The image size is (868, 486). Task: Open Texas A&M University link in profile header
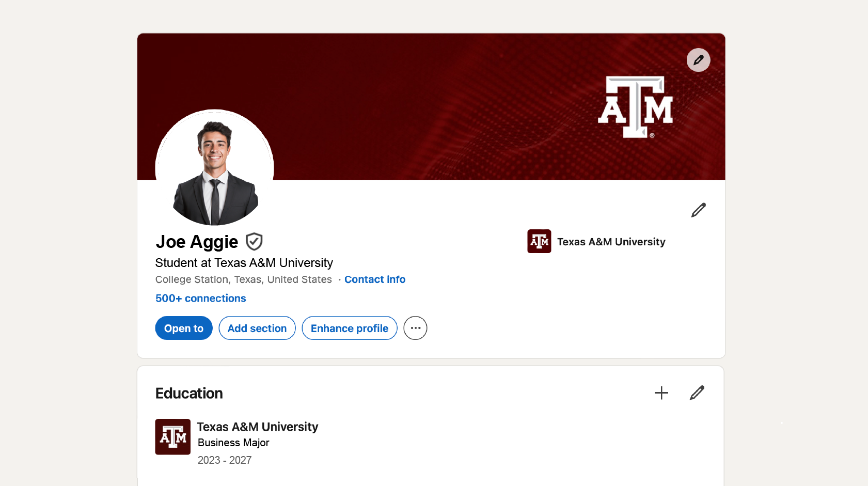click(x=611, y=242)
